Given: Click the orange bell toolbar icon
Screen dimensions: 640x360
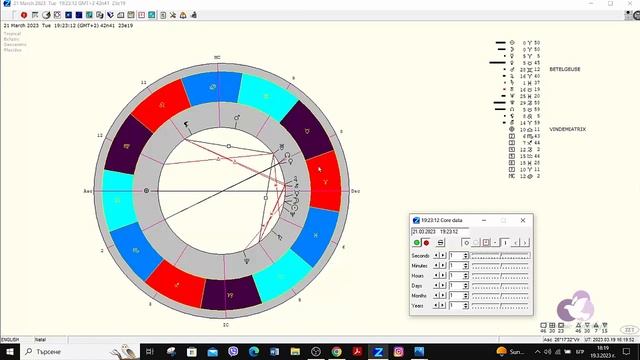Looking at the screenshot, I should point(183,15).
